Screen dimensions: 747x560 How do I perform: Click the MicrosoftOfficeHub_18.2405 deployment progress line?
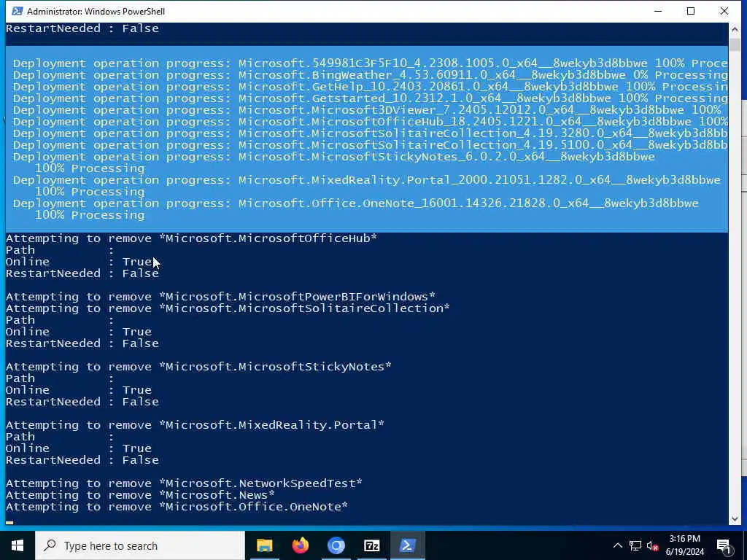[370, 122]
